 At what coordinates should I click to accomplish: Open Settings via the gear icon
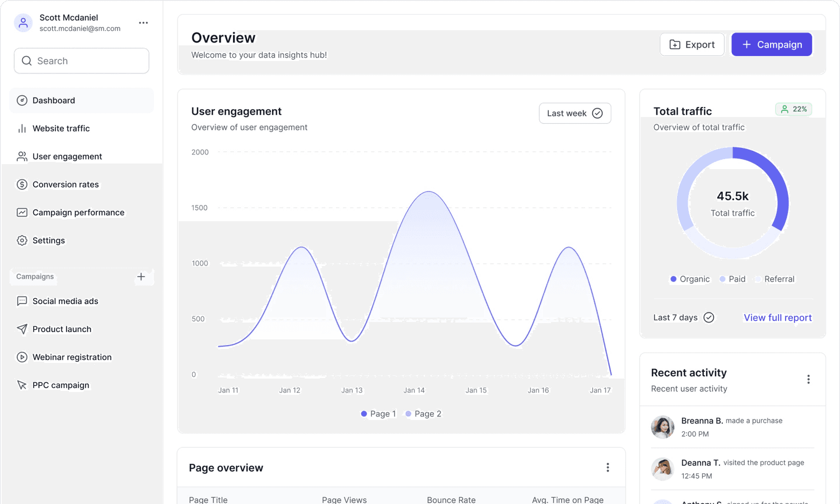tap(22, 240)
